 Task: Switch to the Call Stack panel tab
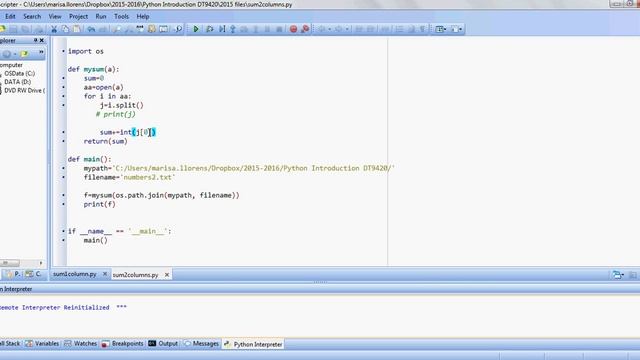point(10,344)
